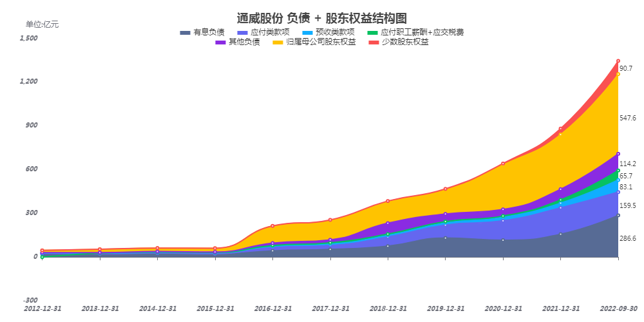The height and width of the screenshot is (322, 644).
Task: Toggle the 应付类款项 legend series
Action: coord(264,32)
